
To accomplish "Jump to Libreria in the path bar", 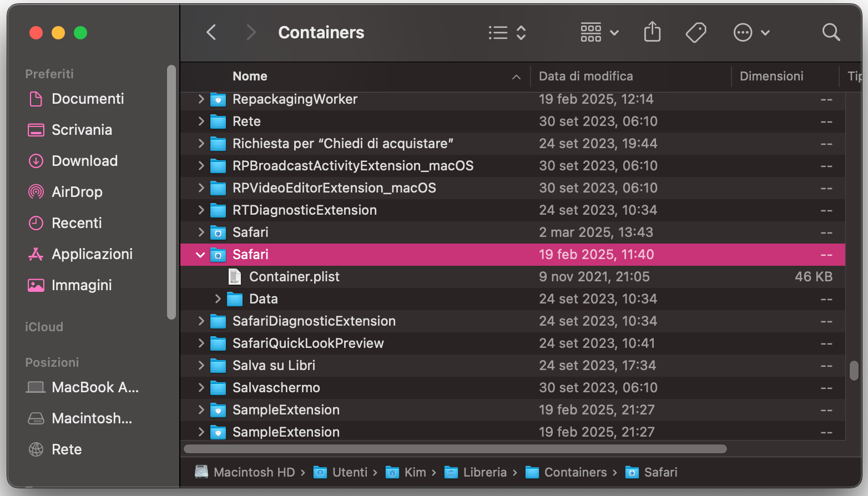I will tap(485, 472).
